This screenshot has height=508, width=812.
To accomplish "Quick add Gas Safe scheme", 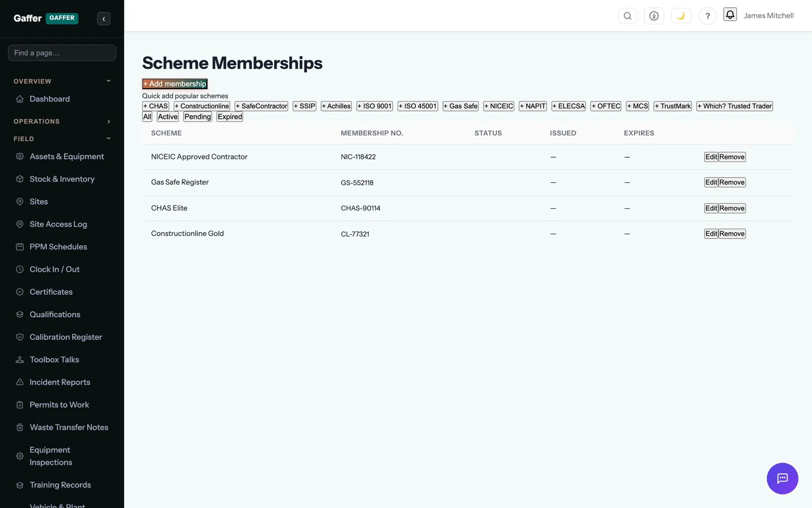I will [461, 106].
